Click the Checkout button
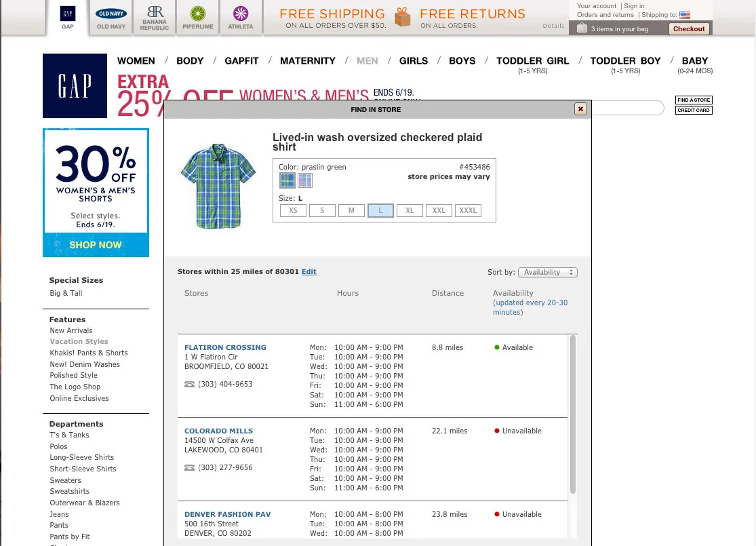756x546 pixels. (689, 29)
